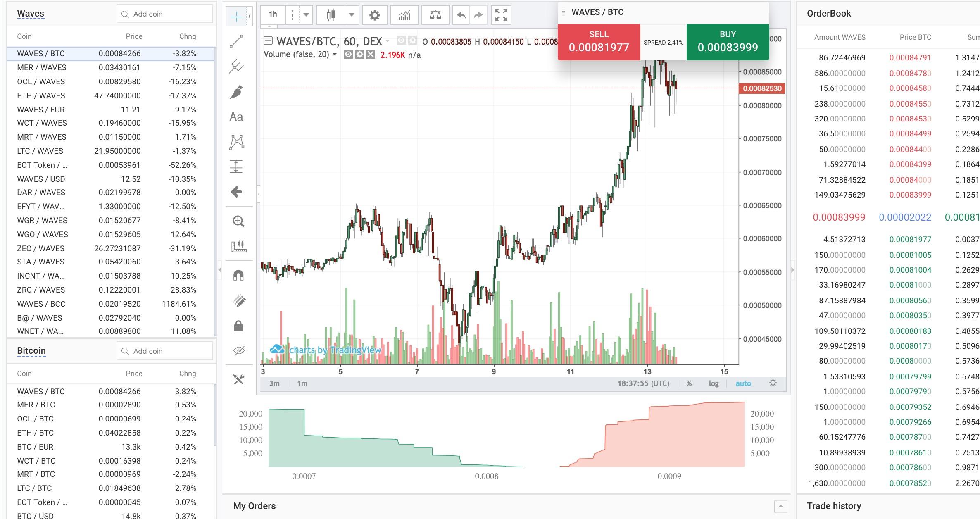Select the ruler measure tool
Image resolution: width=980 pixels, height=519 pixels.
click(x=238, y=247)
